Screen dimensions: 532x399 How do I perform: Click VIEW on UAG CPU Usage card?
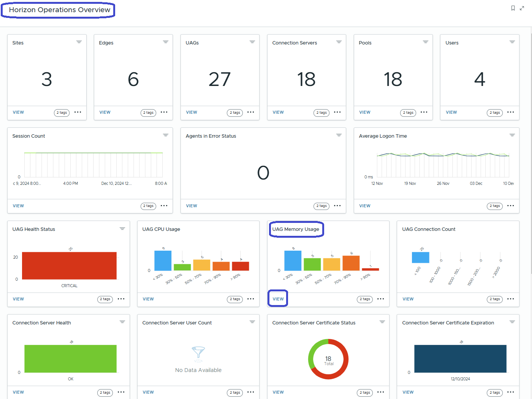point(148,299)
